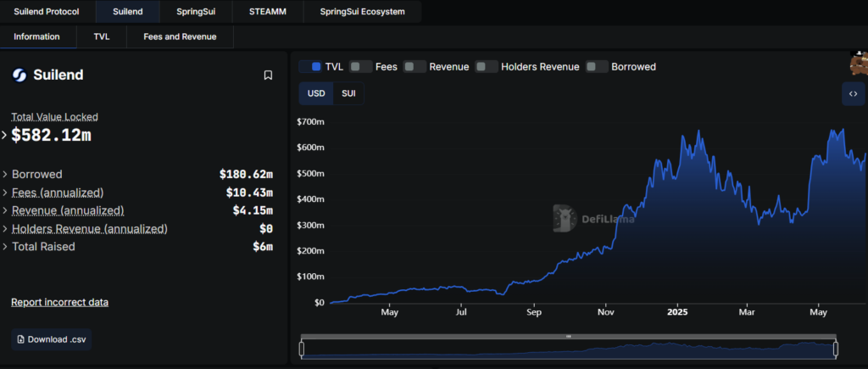Click the Sep x-axis label

point(534,312)
